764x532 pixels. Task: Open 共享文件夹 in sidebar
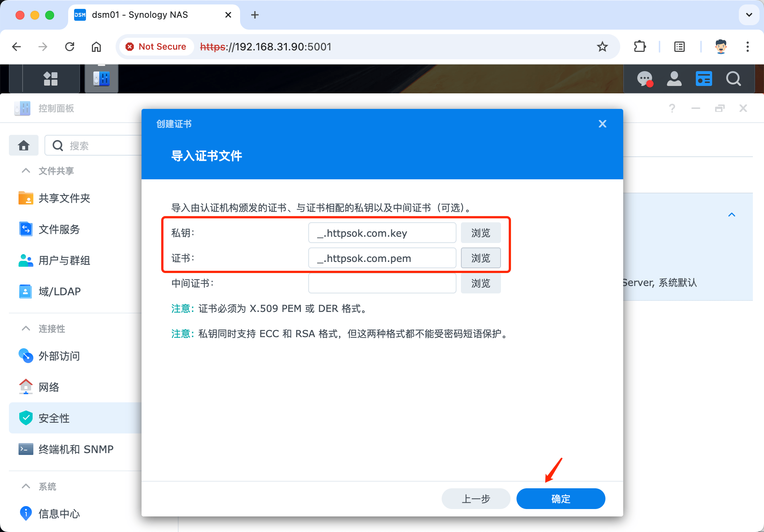(64, 198)
